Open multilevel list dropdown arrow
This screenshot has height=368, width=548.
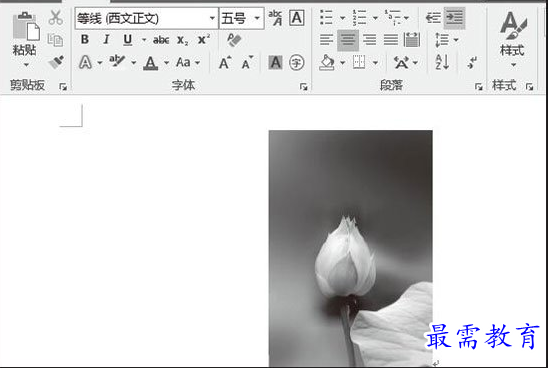[x=406, y=18]
